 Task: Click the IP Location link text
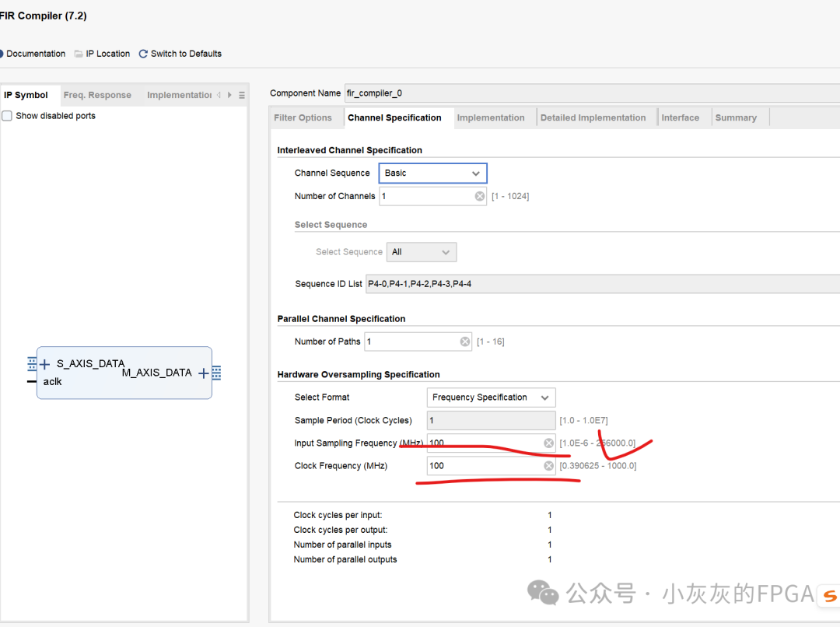[107, 54]
